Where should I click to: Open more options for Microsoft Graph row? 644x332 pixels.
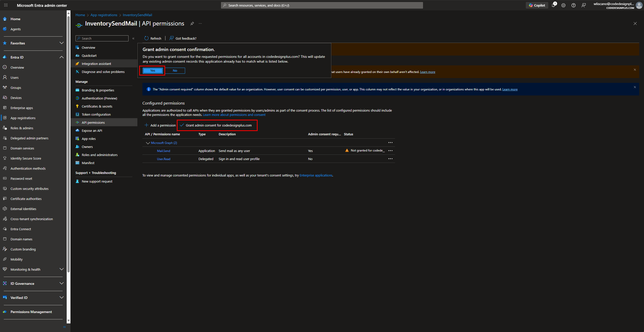(390, 143)
